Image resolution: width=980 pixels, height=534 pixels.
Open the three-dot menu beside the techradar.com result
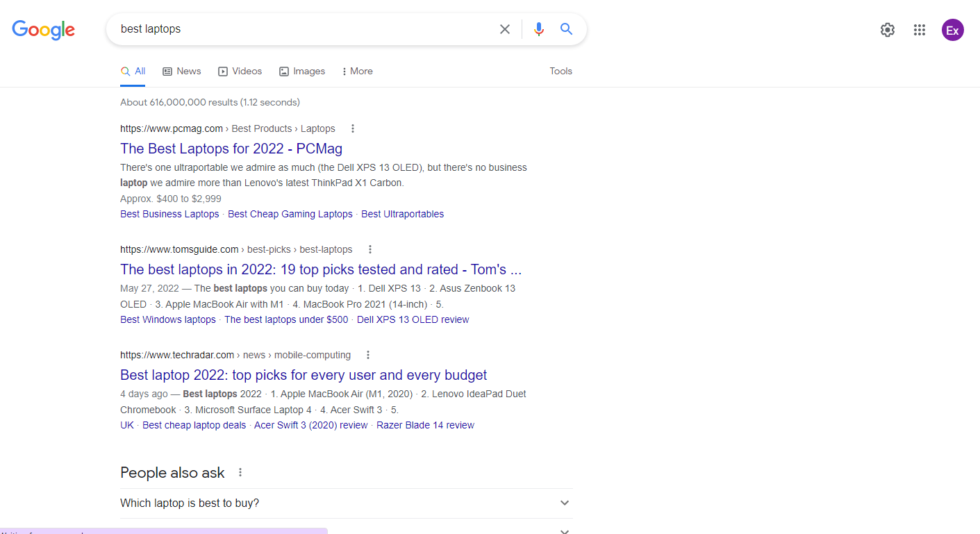368,355
